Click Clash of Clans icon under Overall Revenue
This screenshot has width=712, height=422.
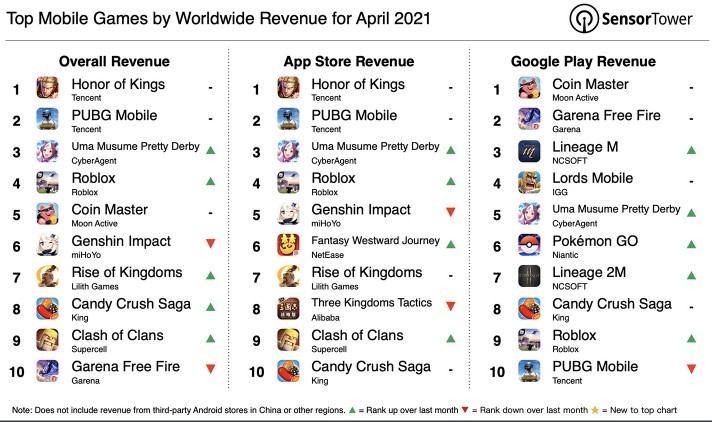48,341
